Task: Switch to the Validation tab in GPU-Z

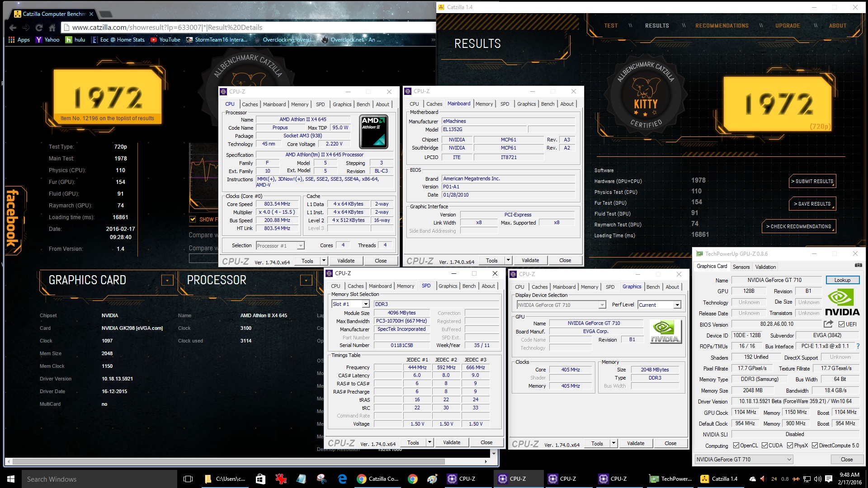Action: click(x=765, y=267)
